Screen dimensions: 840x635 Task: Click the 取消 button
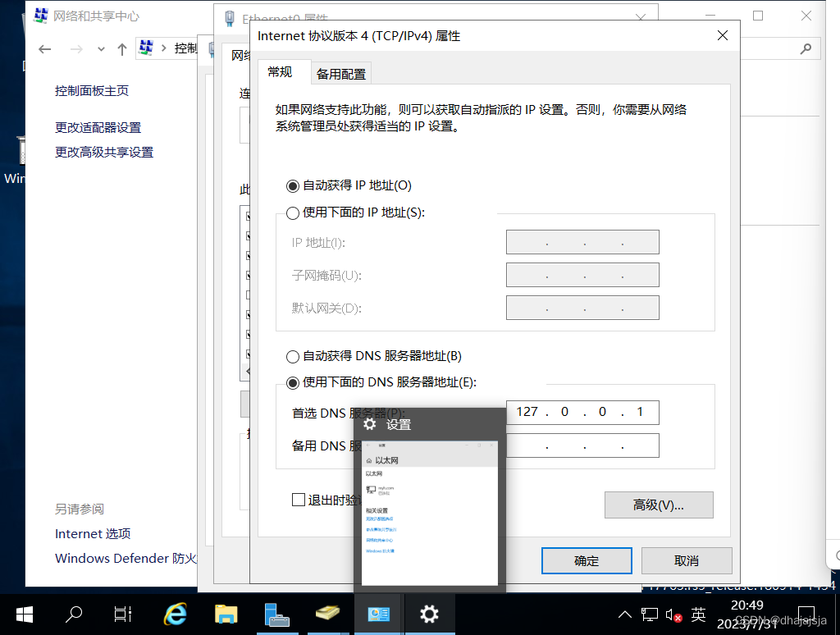687,560
